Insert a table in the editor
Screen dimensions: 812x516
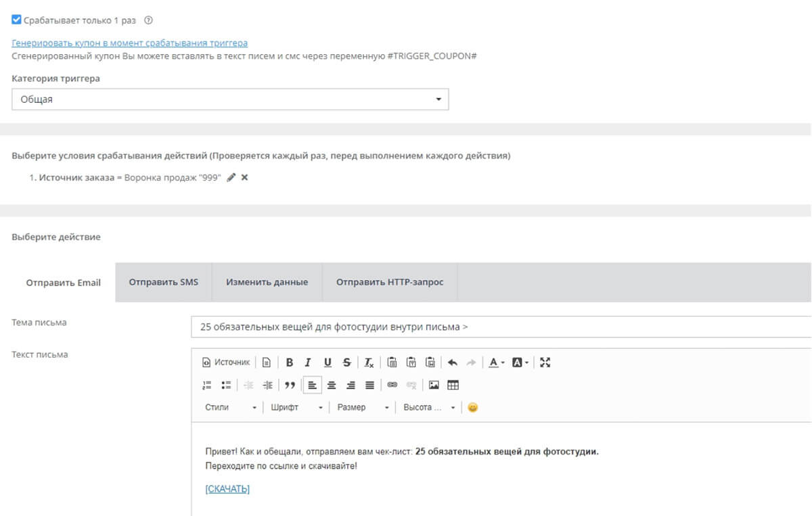click(x=453, y=385)
